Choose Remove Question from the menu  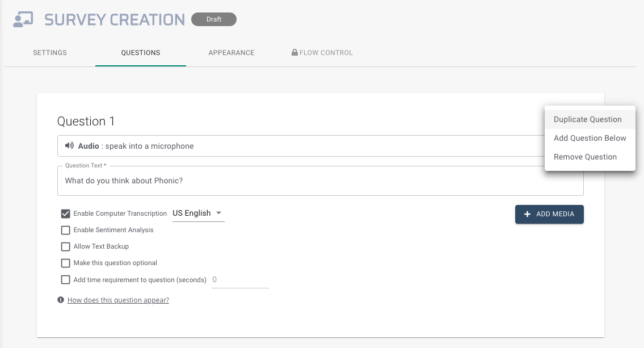click(x=585, y=157)
